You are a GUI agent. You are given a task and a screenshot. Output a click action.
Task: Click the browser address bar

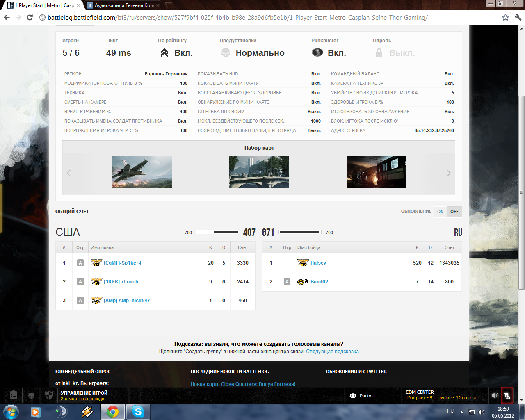click(x=269, y=17)
